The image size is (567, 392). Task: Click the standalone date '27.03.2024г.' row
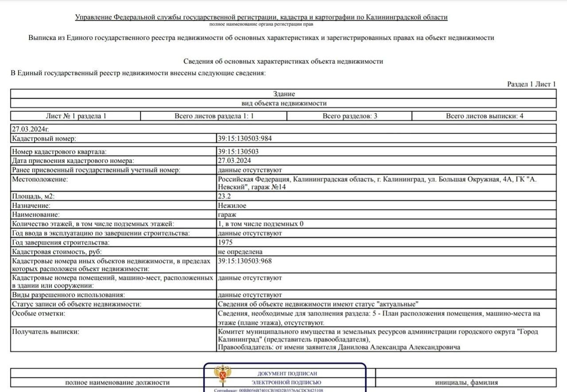(283, 129)
